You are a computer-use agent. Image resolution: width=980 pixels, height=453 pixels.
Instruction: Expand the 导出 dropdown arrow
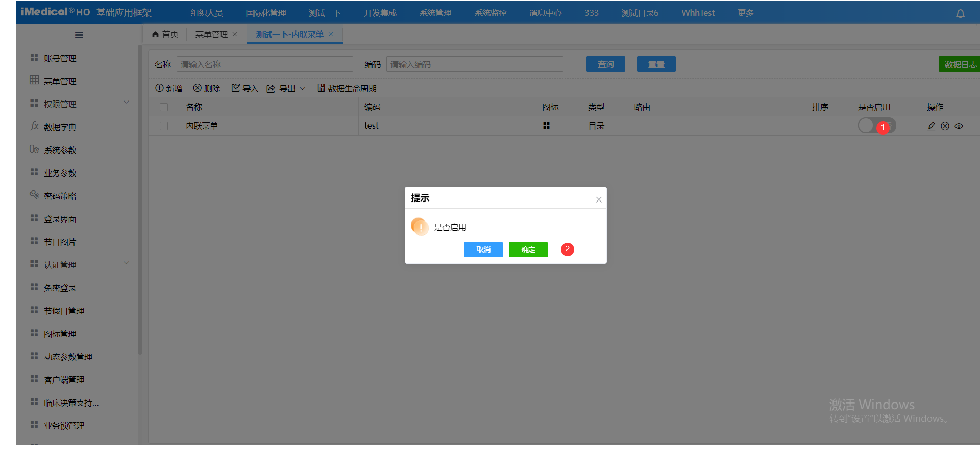(302, 88)
